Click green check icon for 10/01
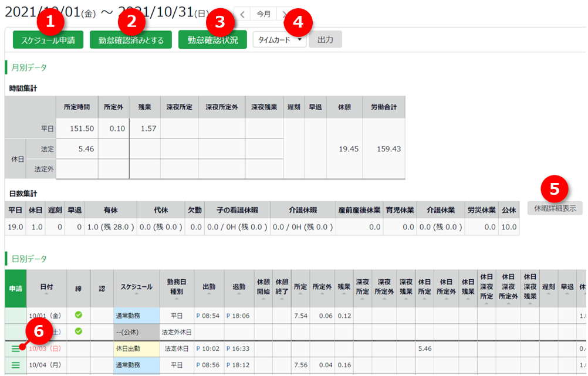Viewport: 588px width, 376px height. (x=78, y=315)
